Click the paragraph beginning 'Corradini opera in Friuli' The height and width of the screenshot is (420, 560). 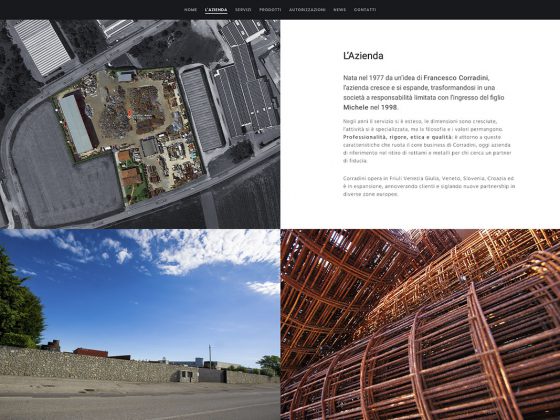tap(429, 186)
